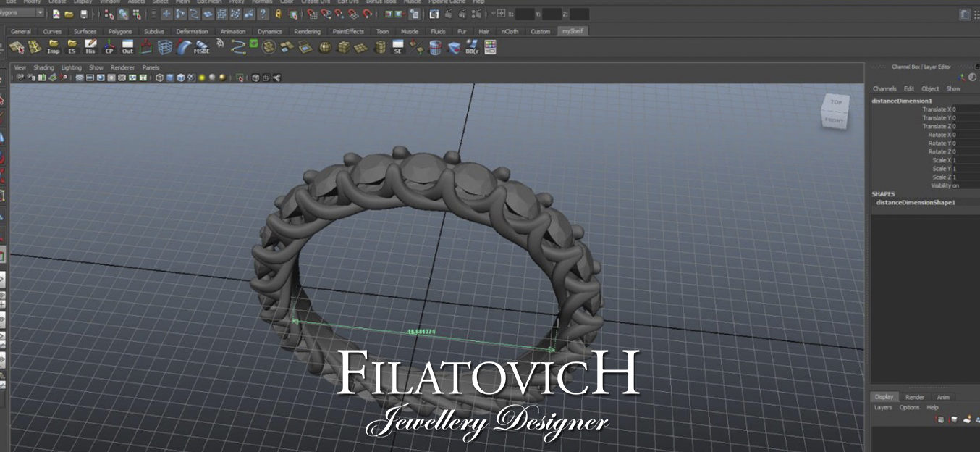This screenshot has height=452, width=980.
Task: Click the polygon cube shelf icon
Action: coord(343,47)
